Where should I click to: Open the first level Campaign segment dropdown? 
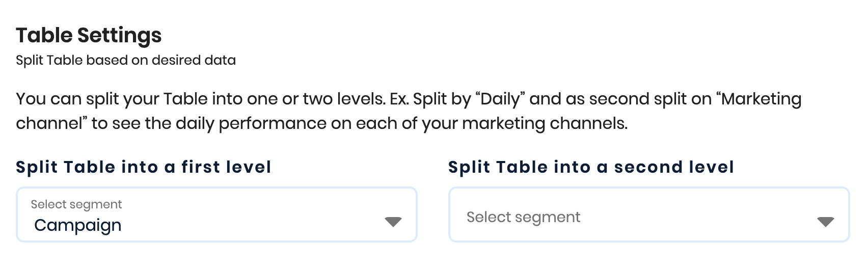(216, 215)
